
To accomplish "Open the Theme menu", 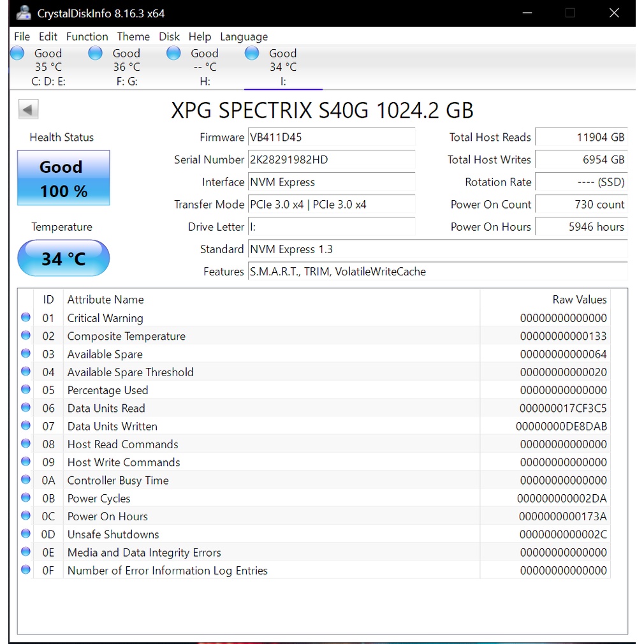I will coord(133,36).
